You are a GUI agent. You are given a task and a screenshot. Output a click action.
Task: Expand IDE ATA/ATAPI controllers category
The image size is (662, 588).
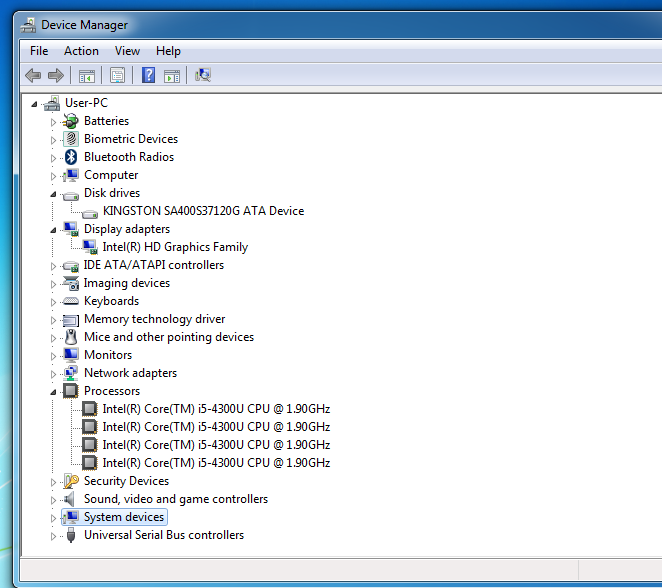click(x=53, y=266)
